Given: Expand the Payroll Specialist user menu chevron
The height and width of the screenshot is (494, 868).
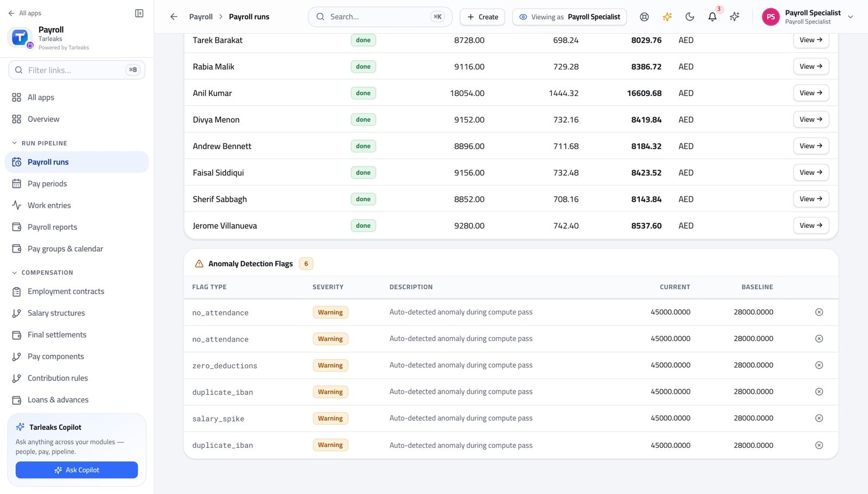Looking at the screenshot, I should tap(851, 17).
